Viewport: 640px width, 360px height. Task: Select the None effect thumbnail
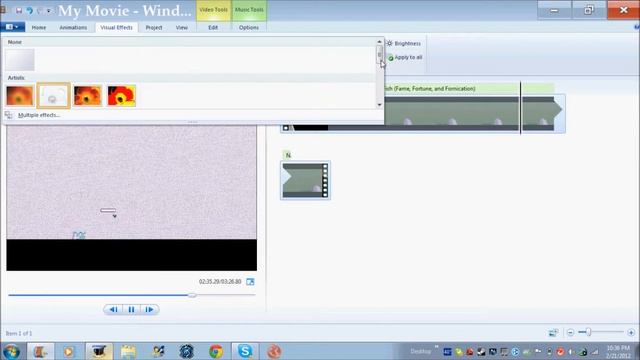click(x=20, y=60)
